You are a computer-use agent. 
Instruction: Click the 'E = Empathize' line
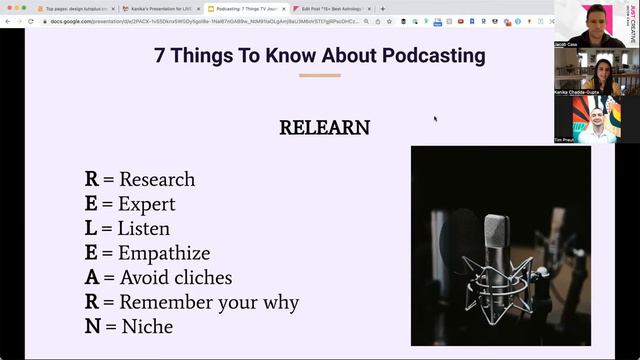[x=147, y=253]
